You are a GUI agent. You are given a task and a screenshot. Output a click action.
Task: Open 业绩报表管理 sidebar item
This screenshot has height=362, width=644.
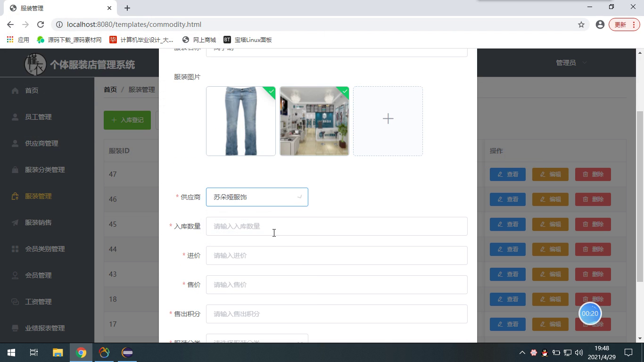47,328
